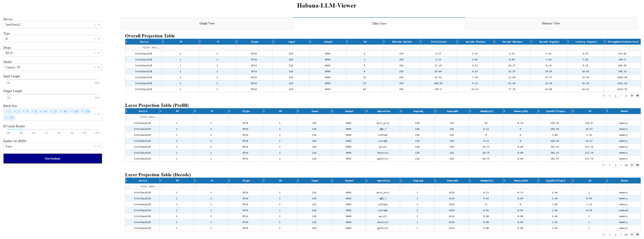Go to next page of Overall Projection Table
Screen dimensions: 644x239
(632, 95)
